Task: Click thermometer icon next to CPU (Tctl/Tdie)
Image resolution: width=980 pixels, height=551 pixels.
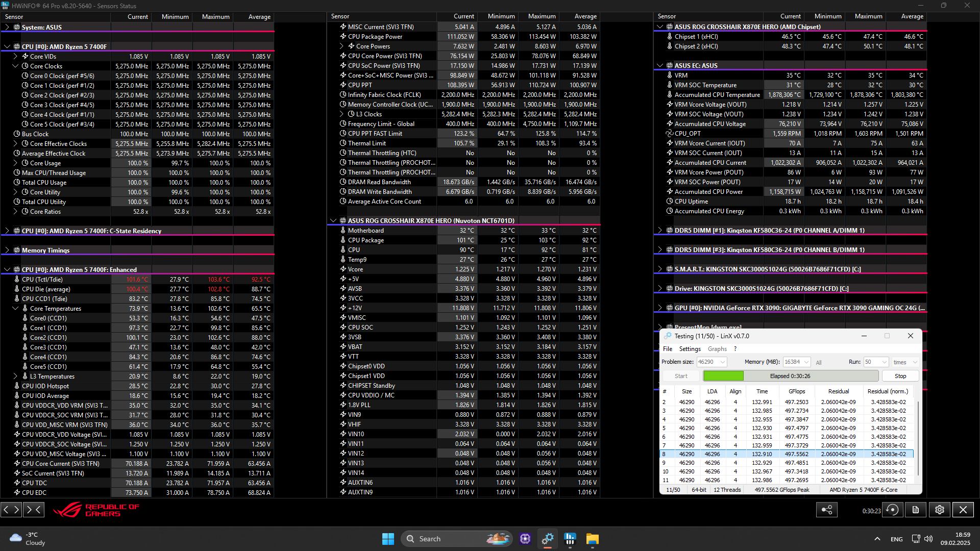Action: click(17, 280)
